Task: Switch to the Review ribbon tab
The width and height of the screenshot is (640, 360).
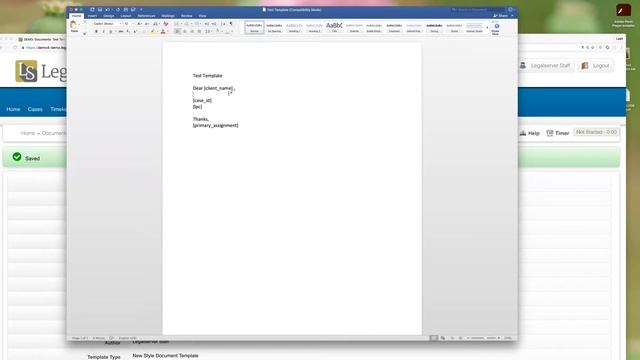Action: tap(187, 16)
